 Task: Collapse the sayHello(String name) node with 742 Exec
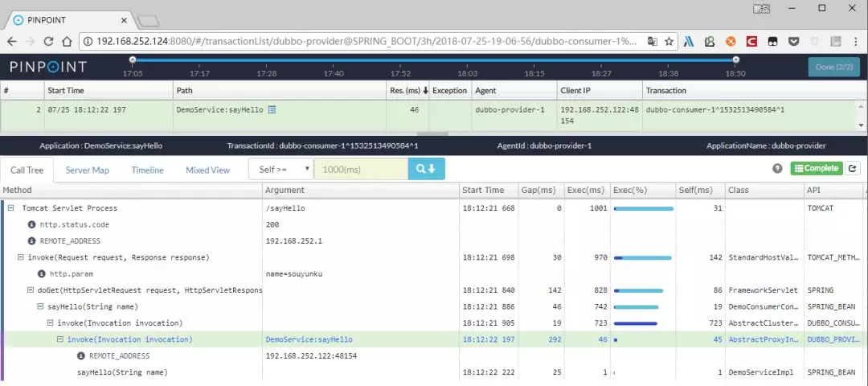tap(40, 306)
